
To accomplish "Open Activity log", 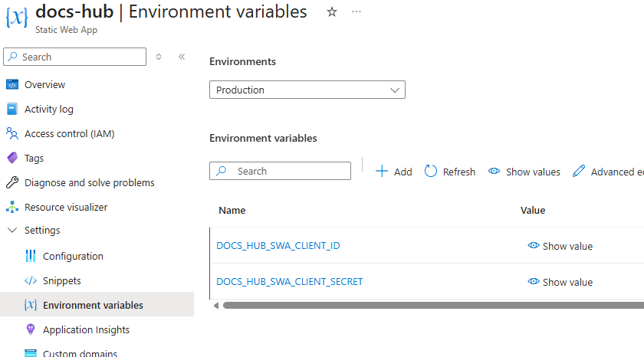I will point(49,109).
